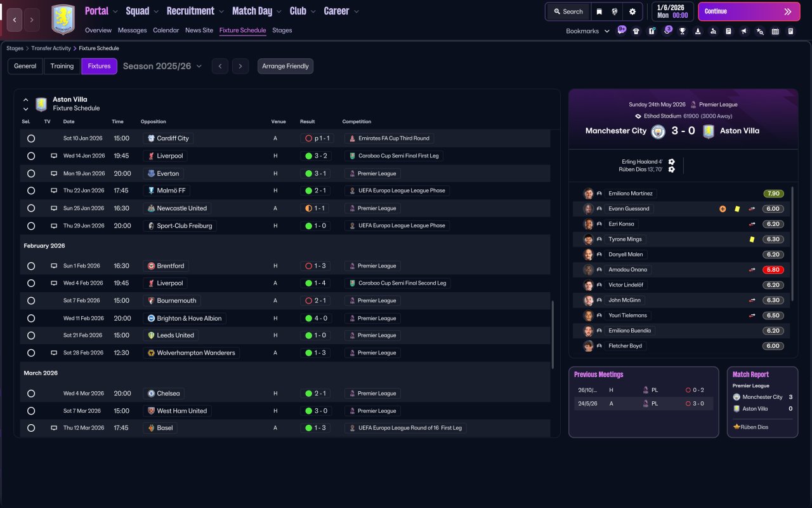This screenshot has height=508, width=812.
Task: Open the star search scouting bookmark icon
Action: [x=760, y=31]
